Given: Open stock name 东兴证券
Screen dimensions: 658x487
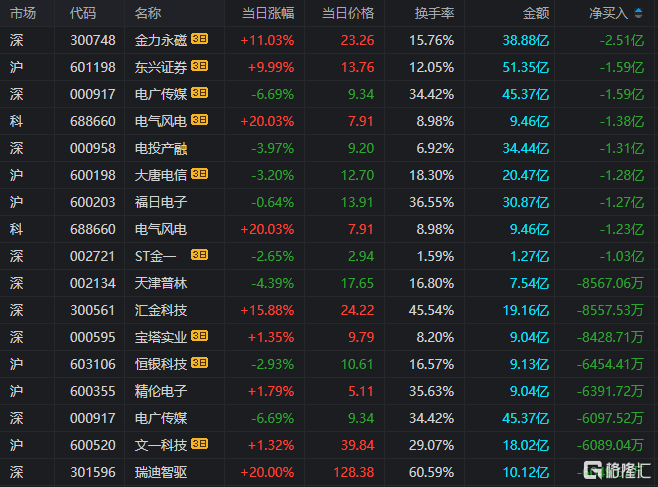Looking at the screenshot, I should tap(161, 67).
